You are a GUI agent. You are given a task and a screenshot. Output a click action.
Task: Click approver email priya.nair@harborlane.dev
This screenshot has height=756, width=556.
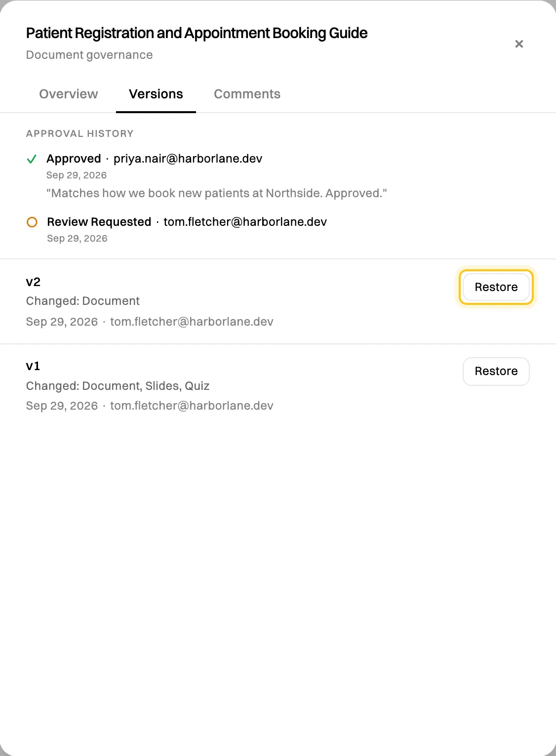tap(188, 159)
